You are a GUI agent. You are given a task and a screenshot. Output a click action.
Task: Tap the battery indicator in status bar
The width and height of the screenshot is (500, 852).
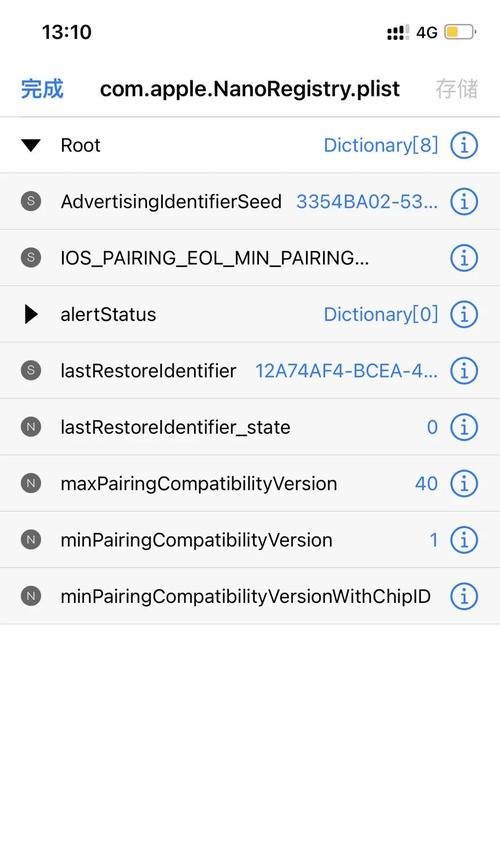click(460, 32)
